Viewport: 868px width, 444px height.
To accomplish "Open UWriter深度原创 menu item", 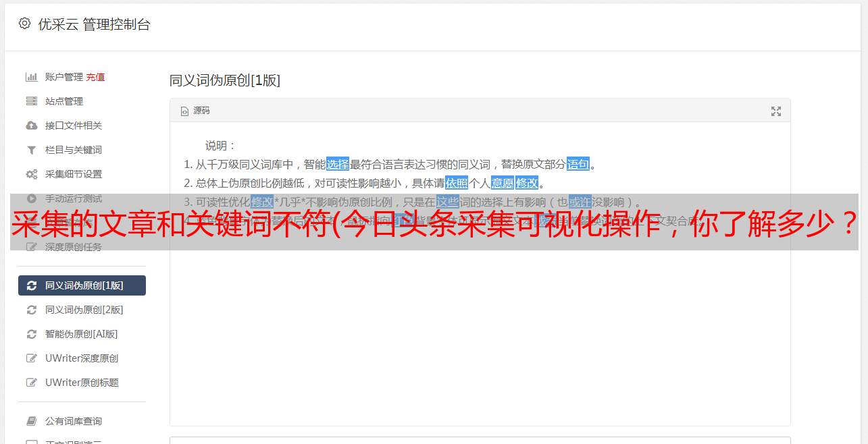I will (82, 358).
